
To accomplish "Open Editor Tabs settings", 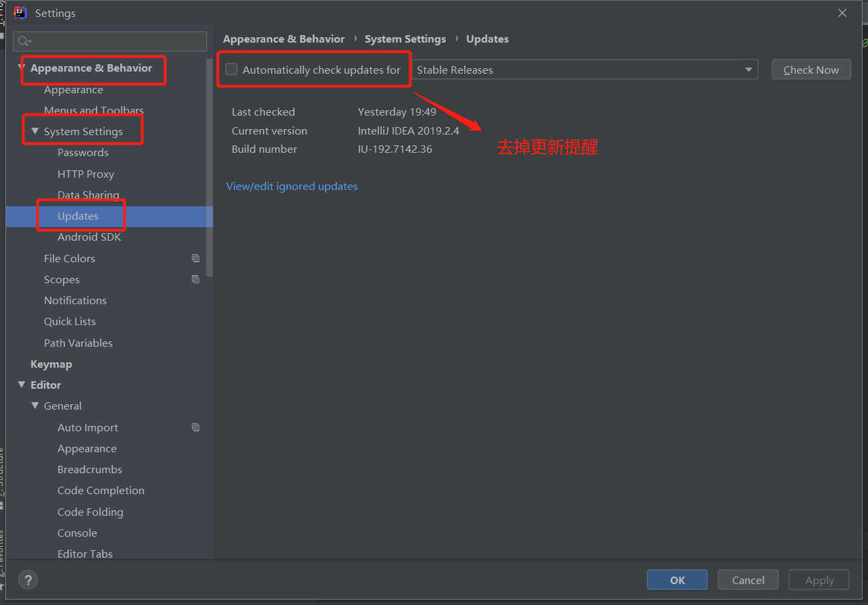I will [85, 554].
